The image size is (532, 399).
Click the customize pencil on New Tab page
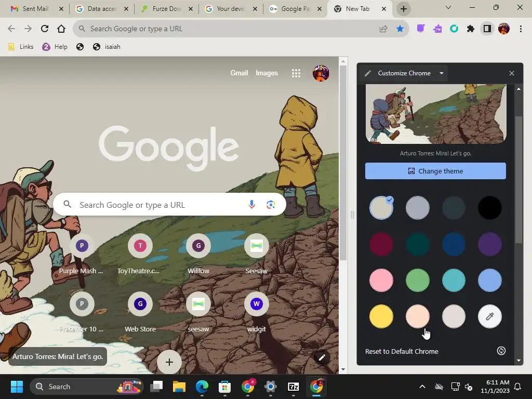pyautogui.click(x=322, y=357)
